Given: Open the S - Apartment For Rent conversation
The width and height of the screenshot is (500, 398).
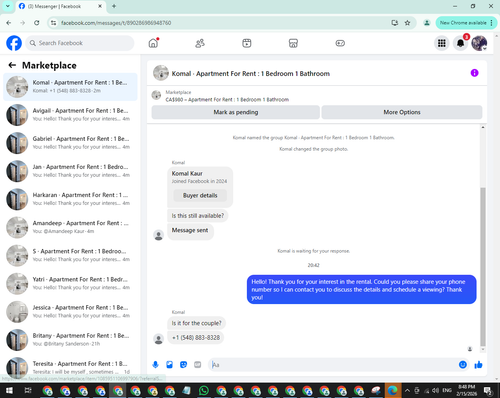Looking at the screenshot, I should pos(70,255).
